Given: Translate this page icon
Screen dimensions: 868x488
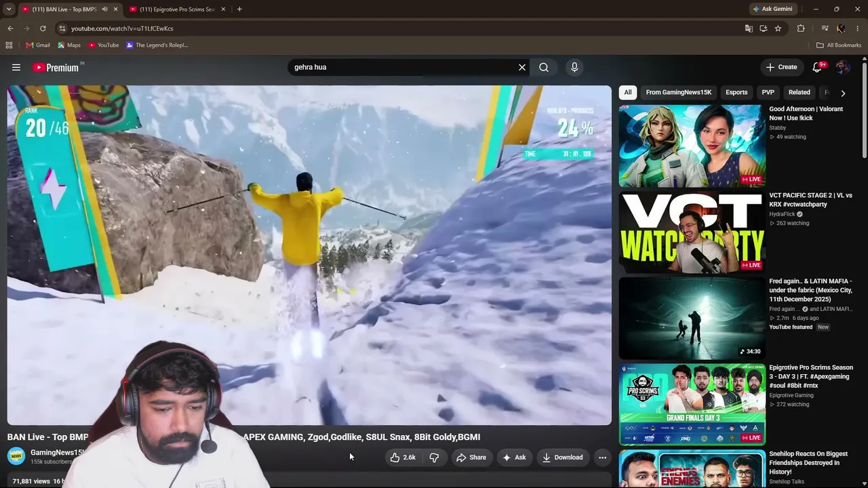Looking at the screenshot, I should [749, 28].
